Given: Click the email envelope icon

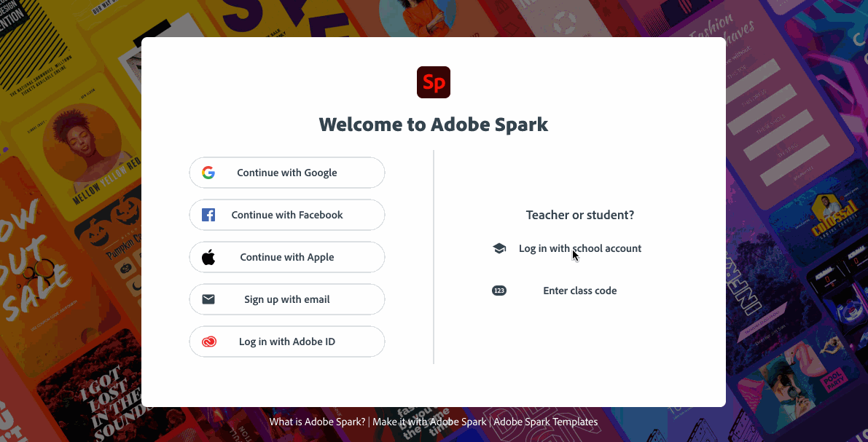Looking at the screenshot, I should click(x=208, y=299).
